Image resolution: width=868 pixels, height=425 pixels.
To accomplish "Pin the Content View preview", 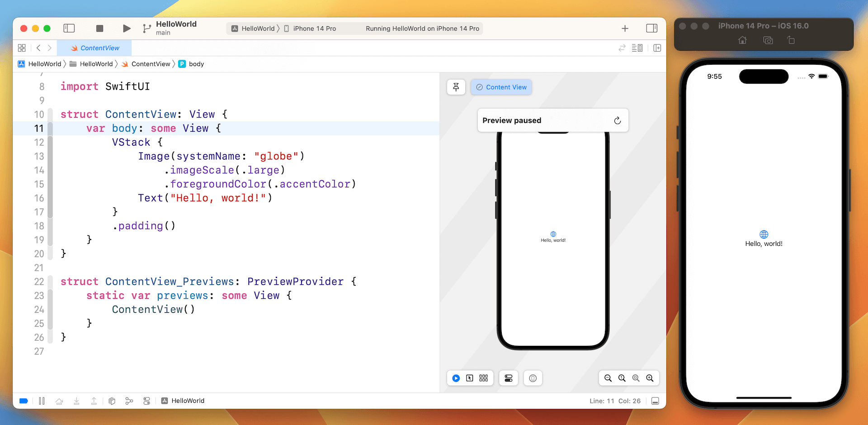I will (456, 87).
